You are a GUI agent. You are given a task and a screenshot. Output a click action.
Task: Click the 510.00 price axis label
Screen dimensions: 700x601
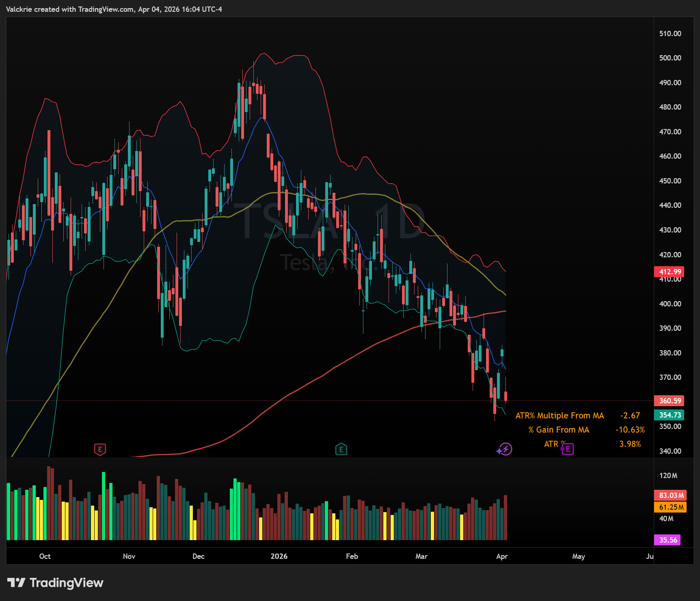[x=670, y=34]
